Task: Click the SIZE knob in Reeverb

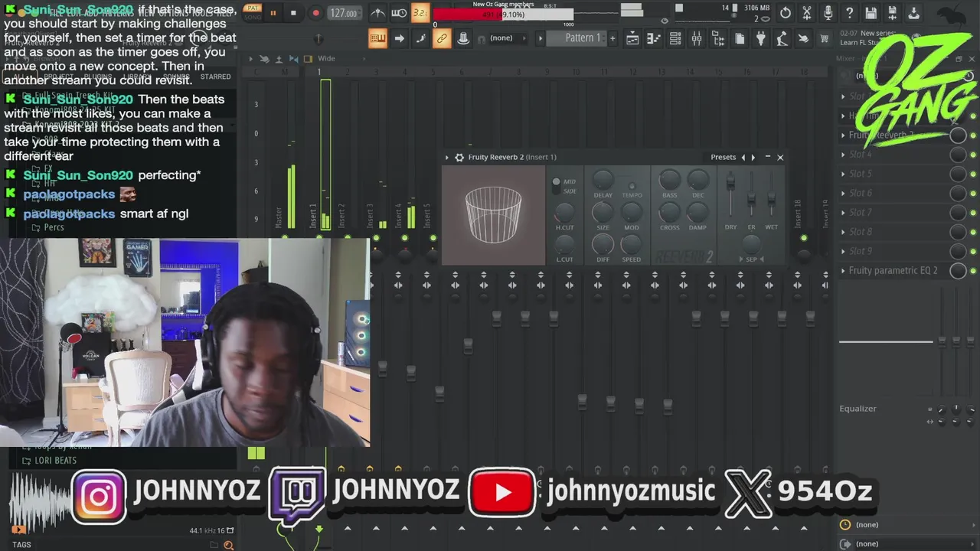Action: (x=603, y=213)
